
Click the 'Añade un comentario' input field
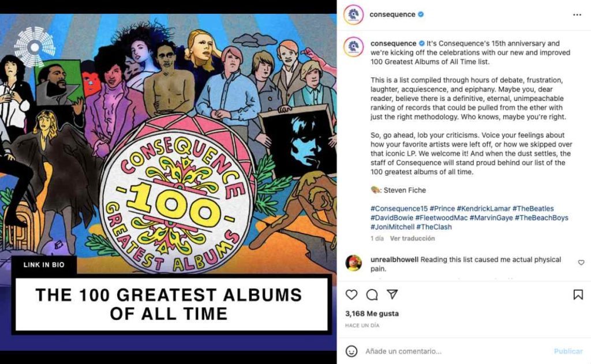tap(404, 351)
